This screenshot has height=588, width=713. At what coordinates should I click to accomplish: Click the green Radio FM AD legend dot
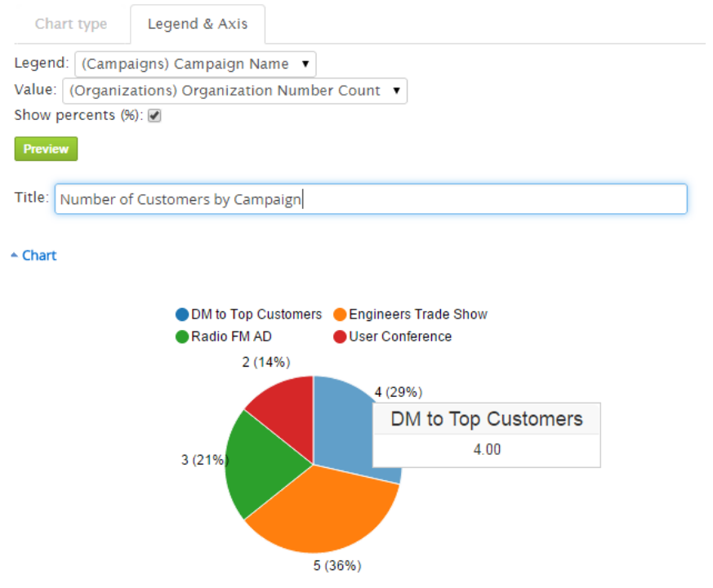(181, 336)
